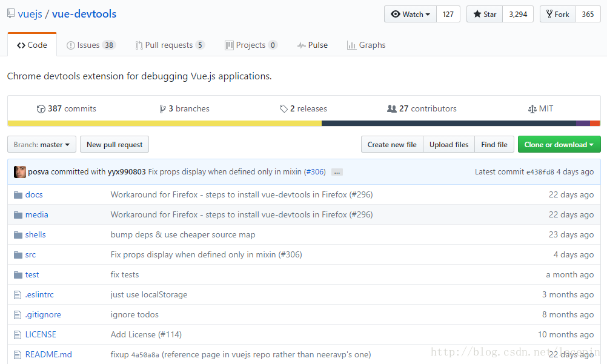Click the license scales icon

coord(532,109)
